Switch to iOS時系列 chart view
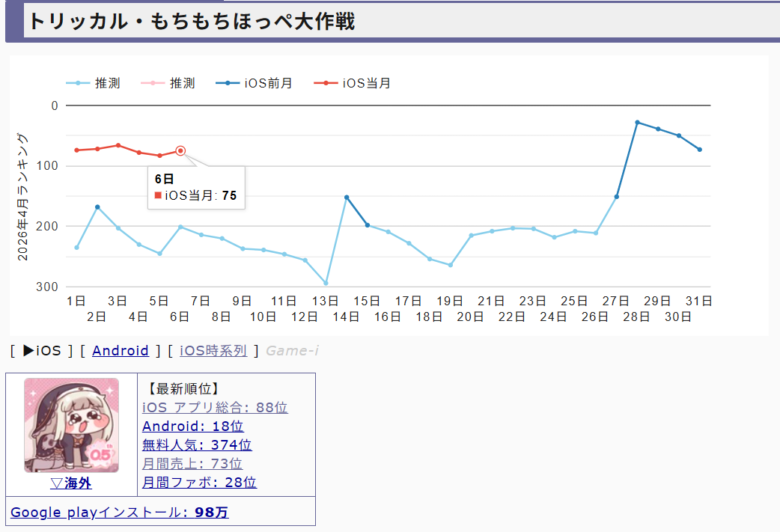 tap(213, 350)
